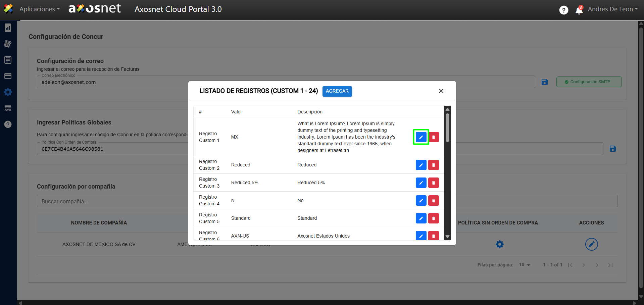Click the AGREGAR button in the dialog
Image resolution: width=644 pixels, height=305 pixels.
point(337,91)
